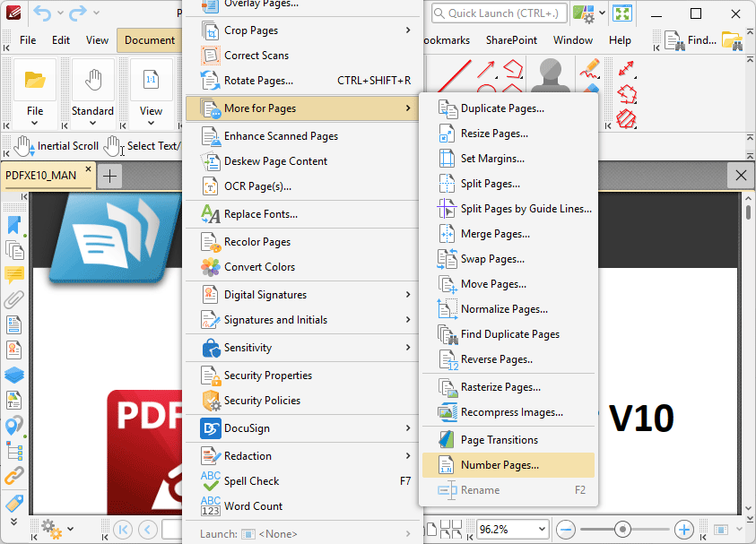Open the Attachments paperclip sidebar icon

tap(14, 299)
